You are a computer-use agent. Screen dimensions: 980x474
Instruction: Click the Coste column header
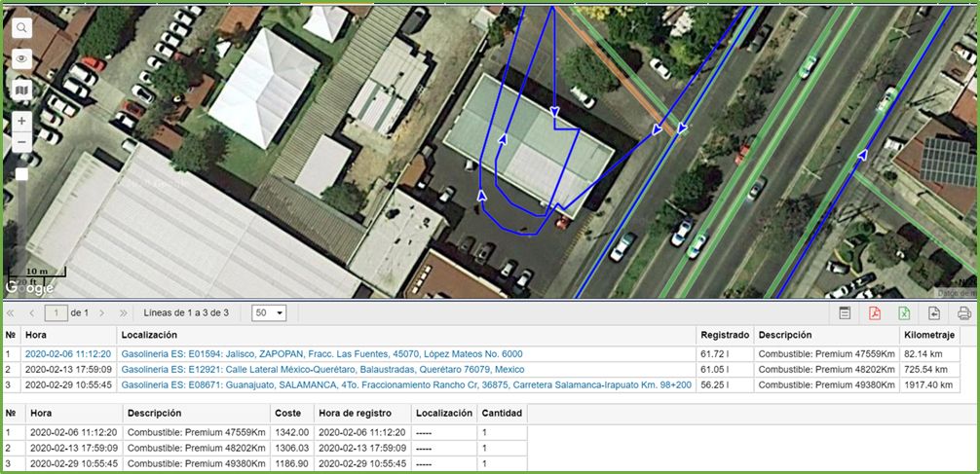(x=287, y=413)
